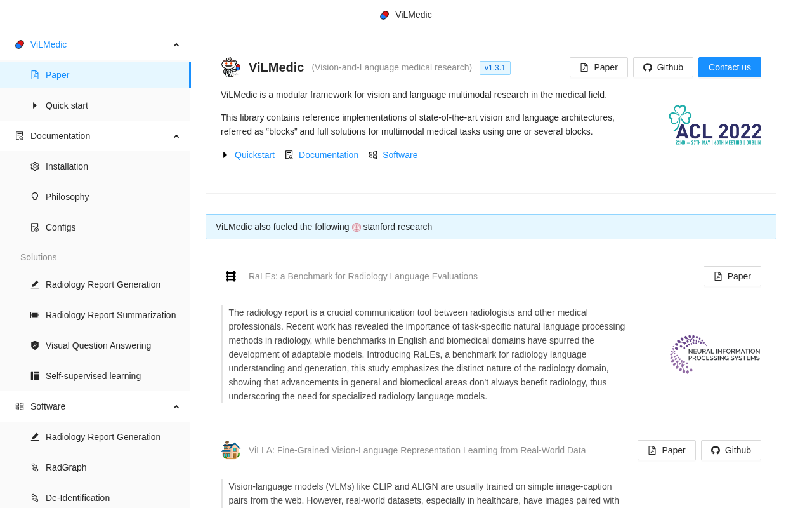Screen dimensions: 812x508
Task: Click the ACL 2022 conference logo
Action: point(715,126)
